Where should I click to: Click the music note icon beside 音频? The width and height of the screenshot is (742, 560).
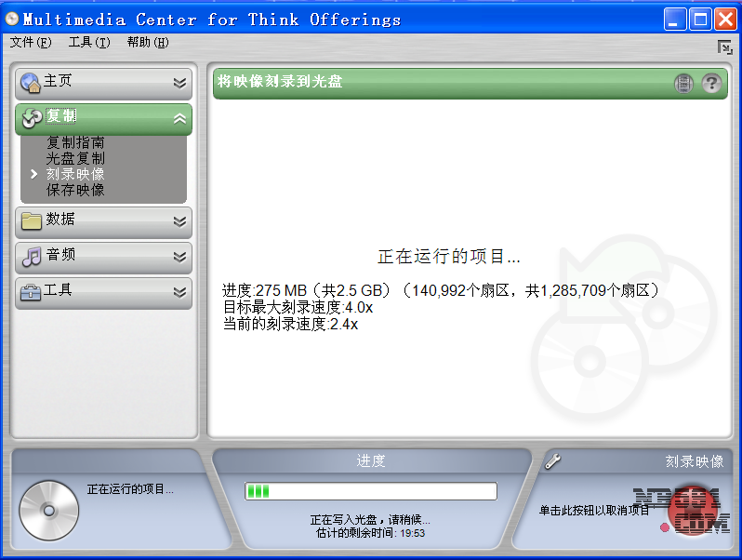click(31, 256)
